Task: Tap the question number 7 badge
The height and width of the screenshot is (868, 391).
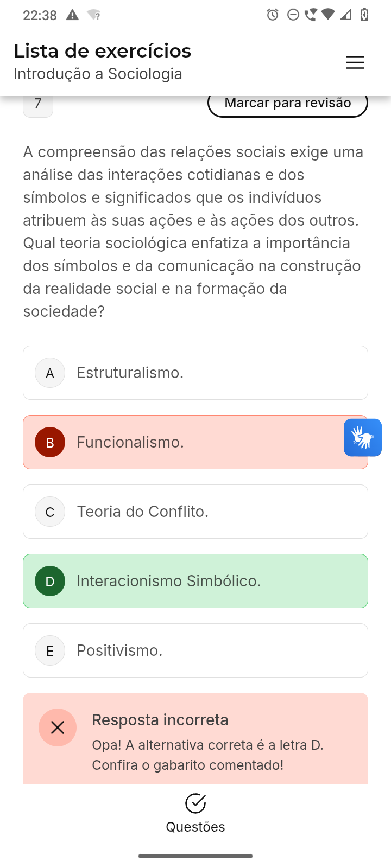Action: point(38,105)
